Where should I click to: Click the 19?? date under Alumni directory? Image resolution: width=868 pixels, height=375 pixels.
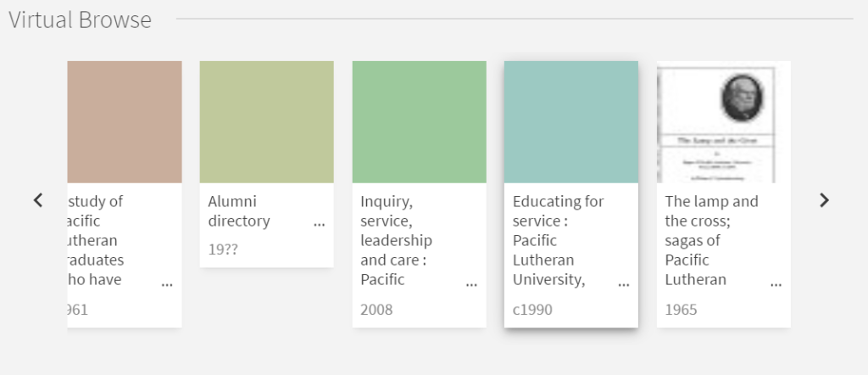[223, 249]
